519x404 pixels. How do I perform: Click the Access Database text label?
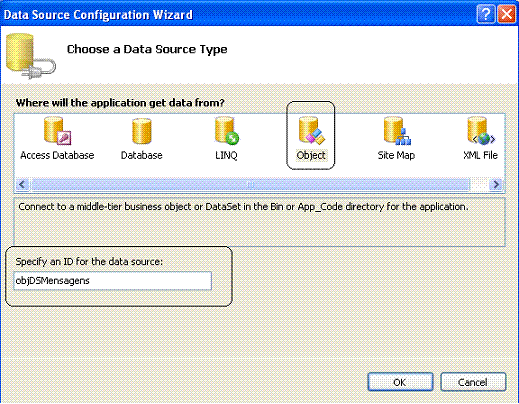[x=57, y=155]
